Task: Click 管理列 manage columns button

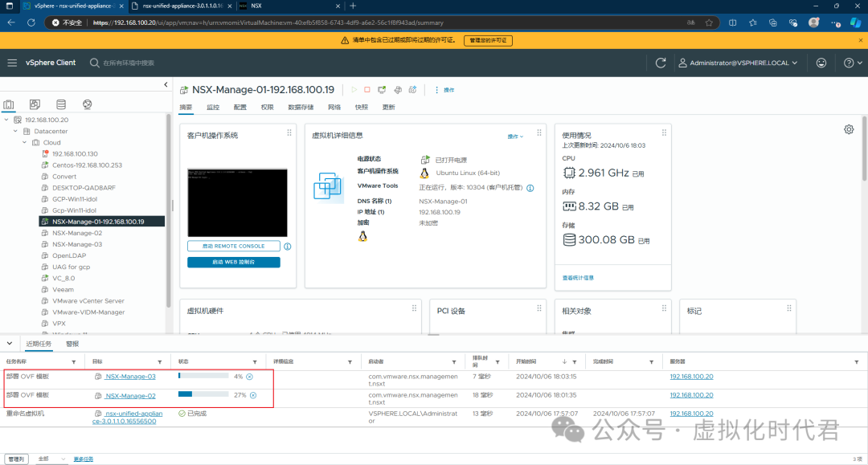Action: click(16, 459)
